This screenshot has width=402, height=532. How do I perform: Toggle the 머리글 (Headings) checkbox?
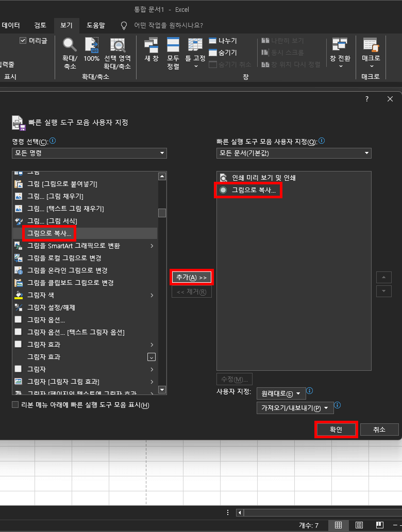pos(23,41)
